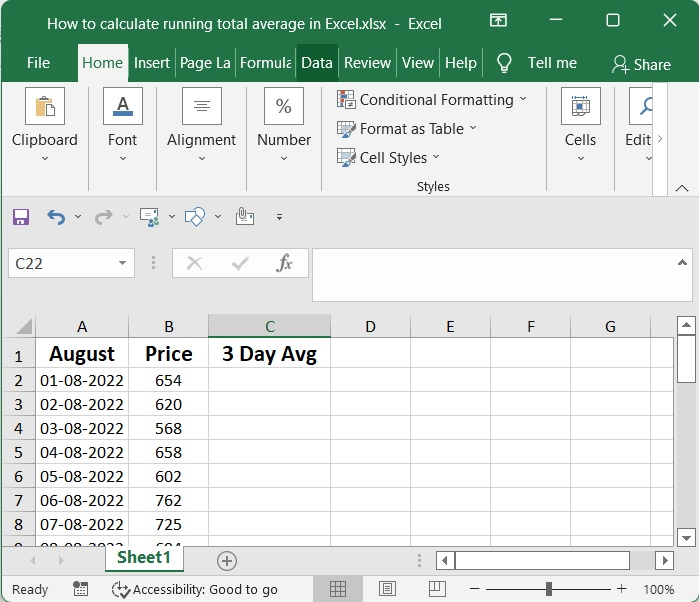This screenshot has height=602, width=700.
Task: Switch to Page Layout view
Action: (387, 589)
